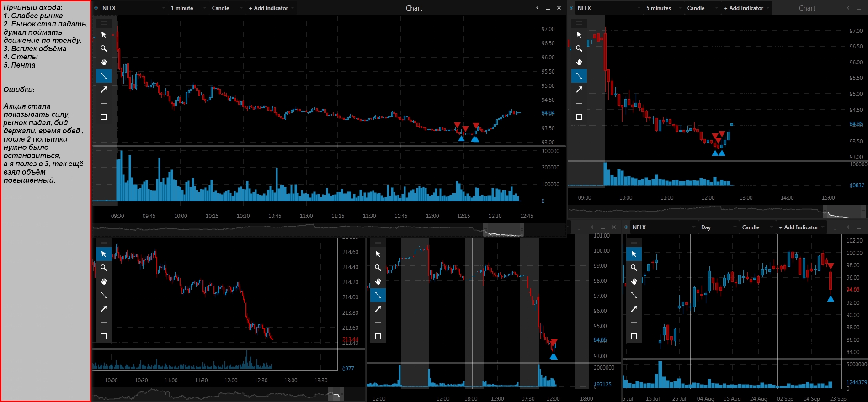This screenshot has width=868, height=402.
Task: Select the trend line tool in 5 minutes chart
Action: pyautogui.click(x=579, y=76)
